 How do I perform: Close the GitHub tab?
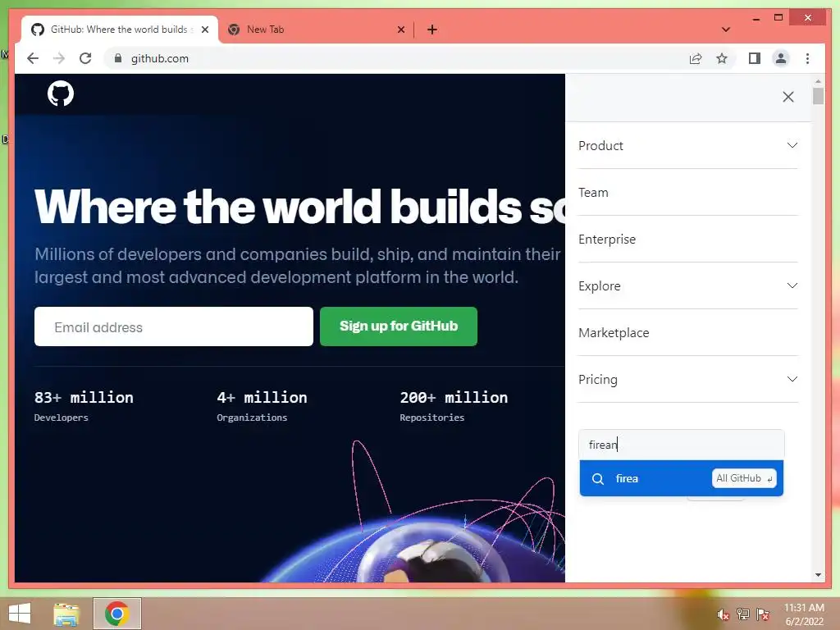(204, 30)
